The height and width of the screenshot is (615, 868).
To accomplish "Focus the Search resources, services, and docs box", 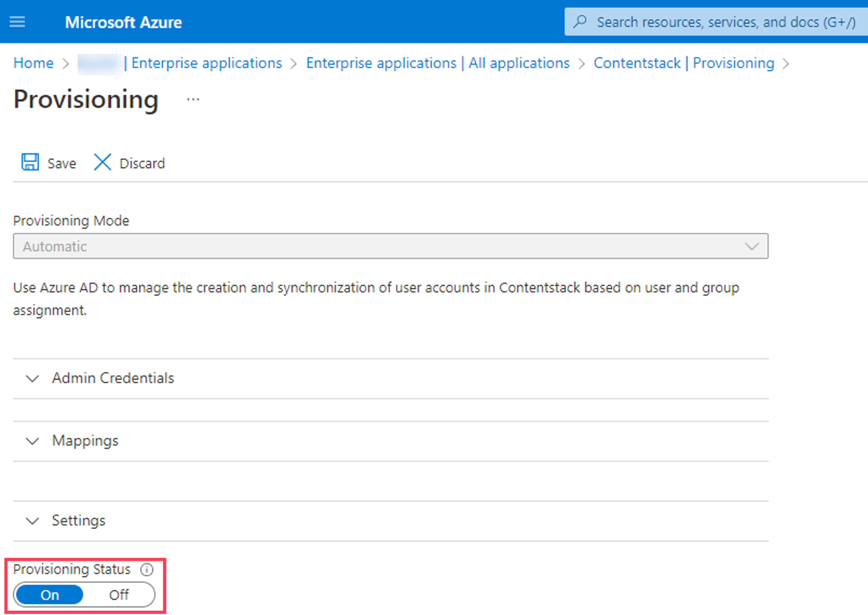I will [716, 22].
